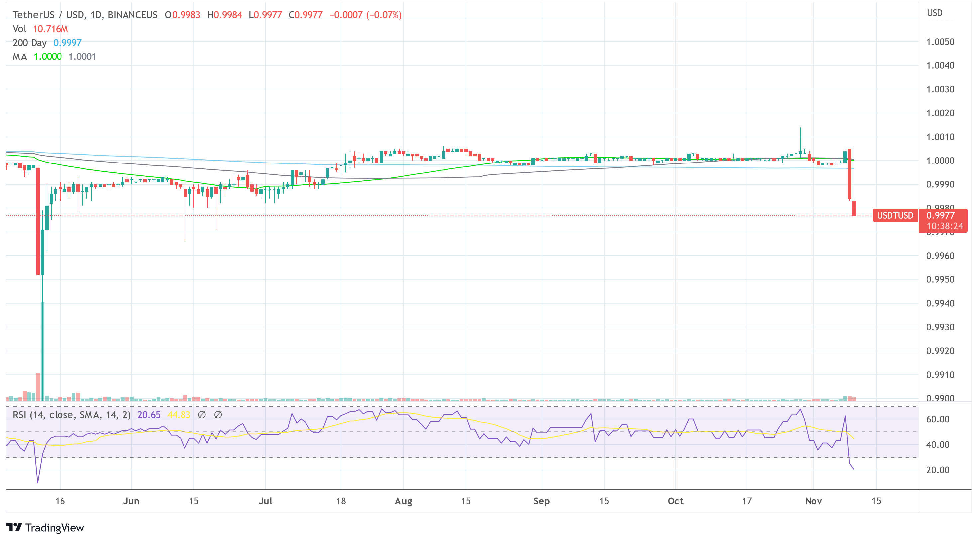
Task: Click the gray MA value 1.0001
Action: click(x=82, y=57)
